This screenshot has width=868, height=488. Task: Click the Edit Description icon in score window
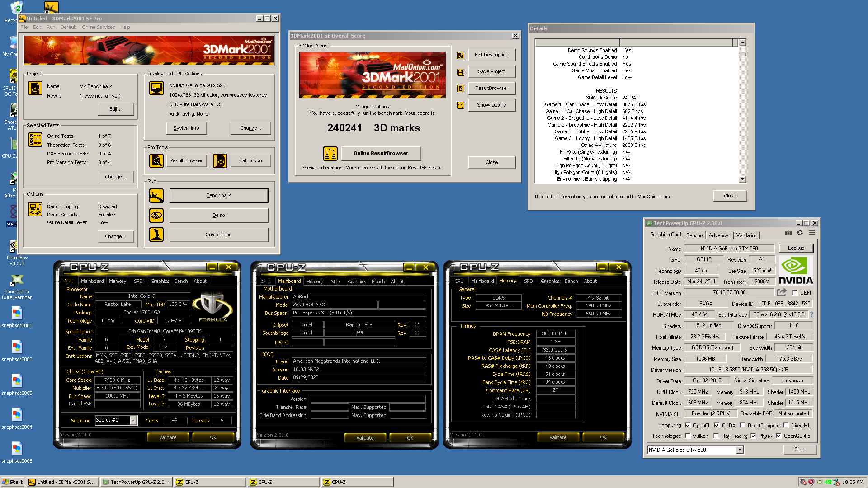(461, 55)
